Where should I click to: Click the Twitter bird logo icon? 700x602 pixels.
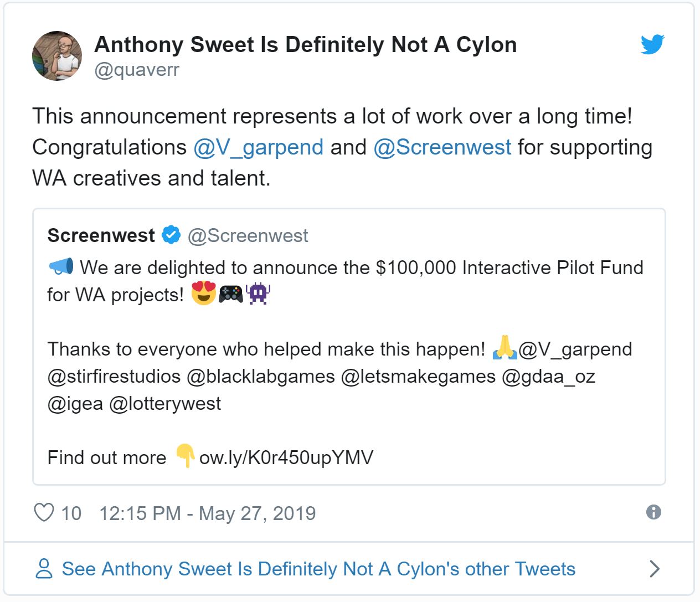point(652,44)
